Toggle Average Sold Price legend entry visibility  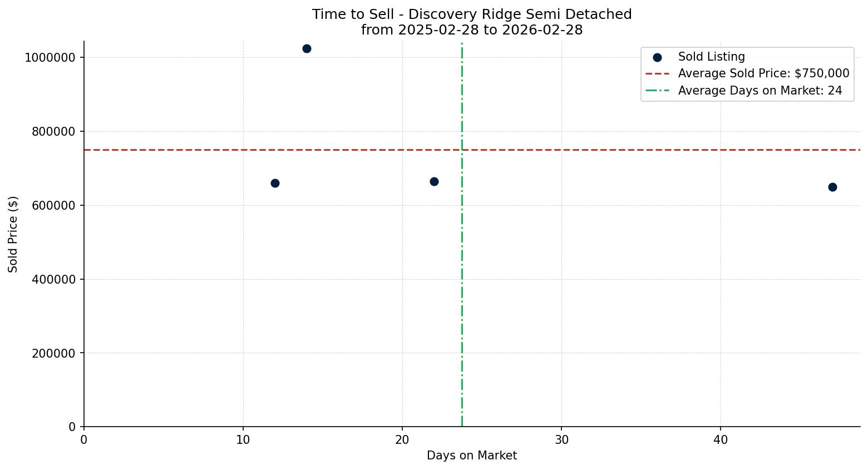[x=763, y=73]
